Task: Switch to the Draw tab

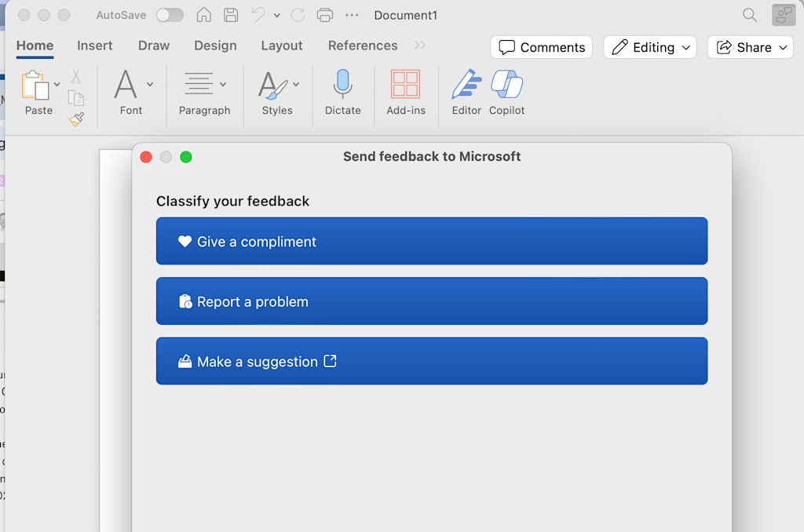Action: click(x=153, y=46)
